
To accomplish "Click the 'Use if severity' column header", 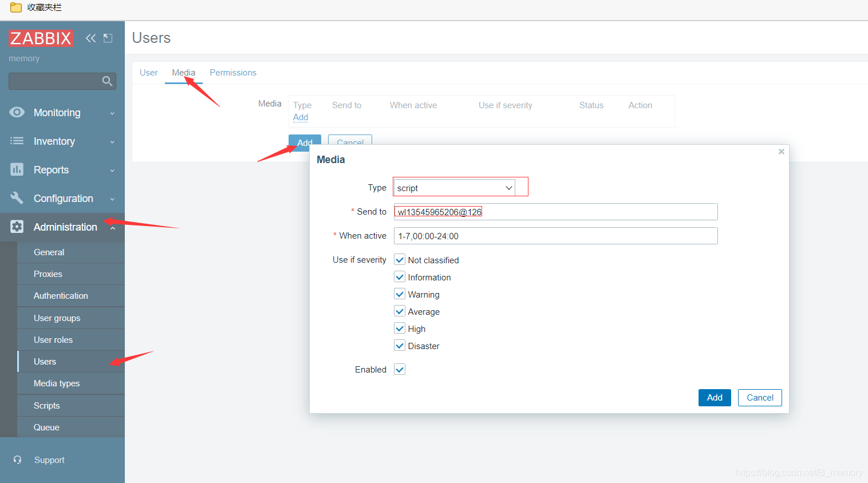I will tap(506, 105).
